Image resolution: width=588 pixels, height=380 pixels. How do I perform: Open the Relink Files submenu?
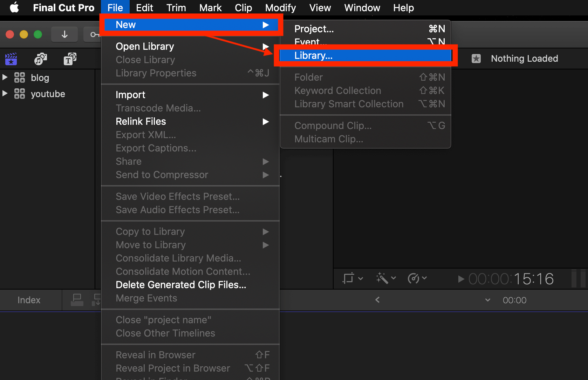(190, 121)
